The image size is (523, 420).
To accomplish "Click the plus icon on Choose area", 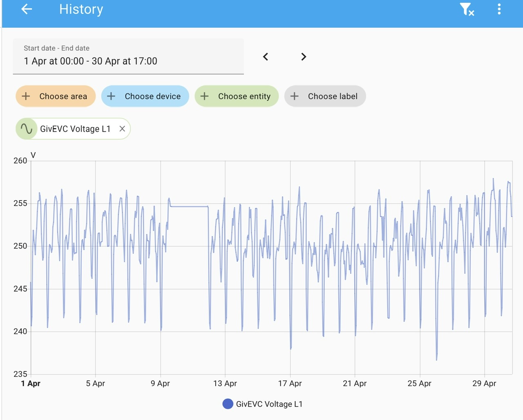I will click(26, 96).
